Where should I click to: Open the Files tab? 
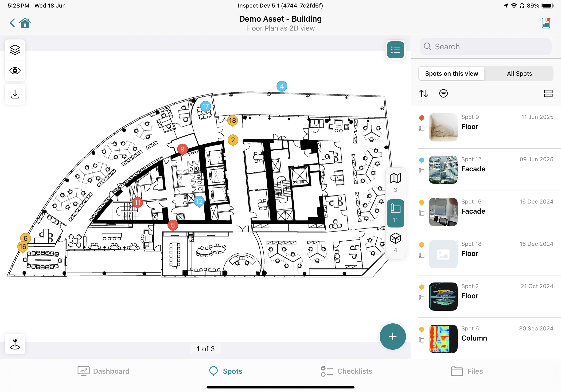tap(467, 371)
